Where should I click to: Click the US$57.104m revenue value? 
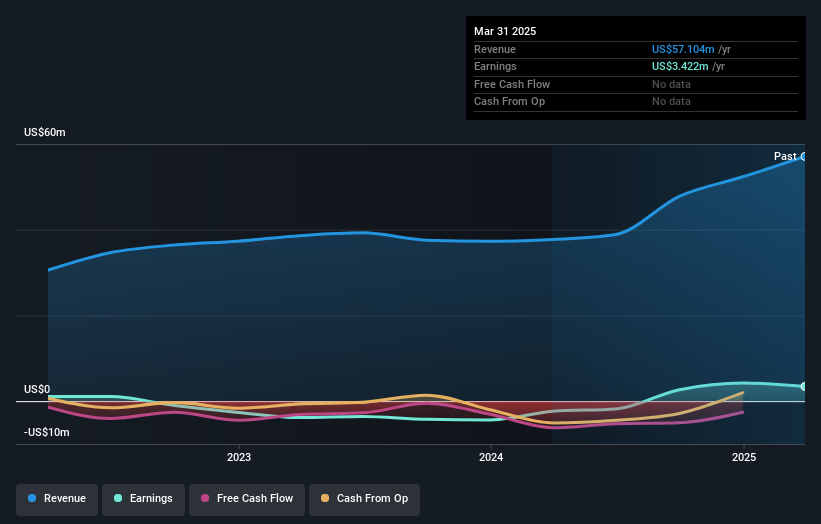point(683,49)
